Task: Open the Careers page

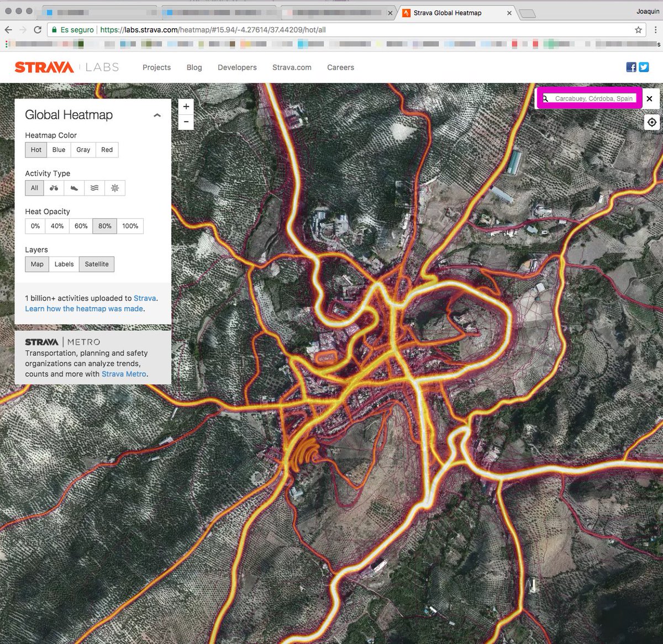Action: pos(340,67)
